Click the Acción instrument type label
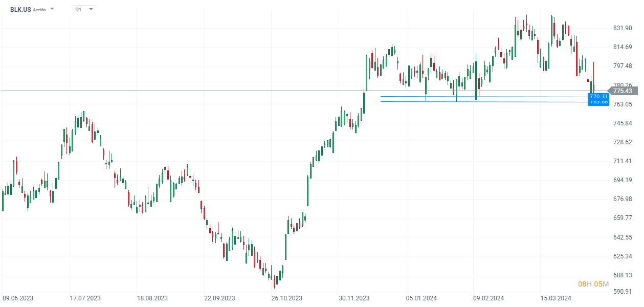Viewport: 644px width, 307px height. click(39, 10)
